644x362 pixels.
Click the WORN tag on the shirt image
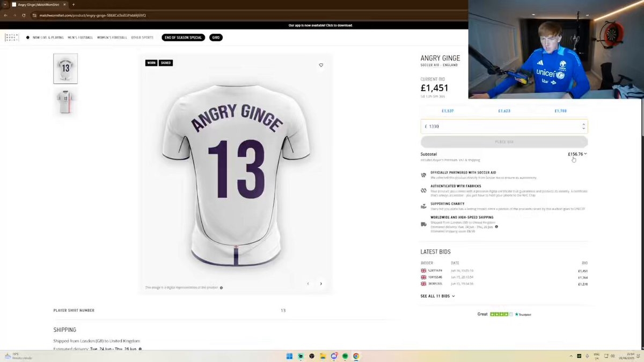tap(151, 63)
